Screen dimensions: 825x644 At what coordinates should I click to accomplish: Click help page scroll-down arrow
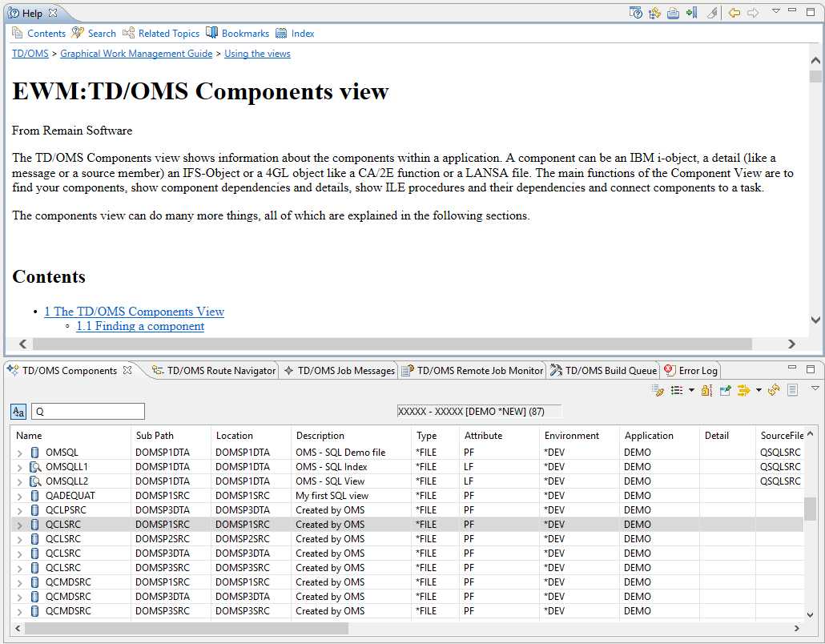click(x=815, y=320)
